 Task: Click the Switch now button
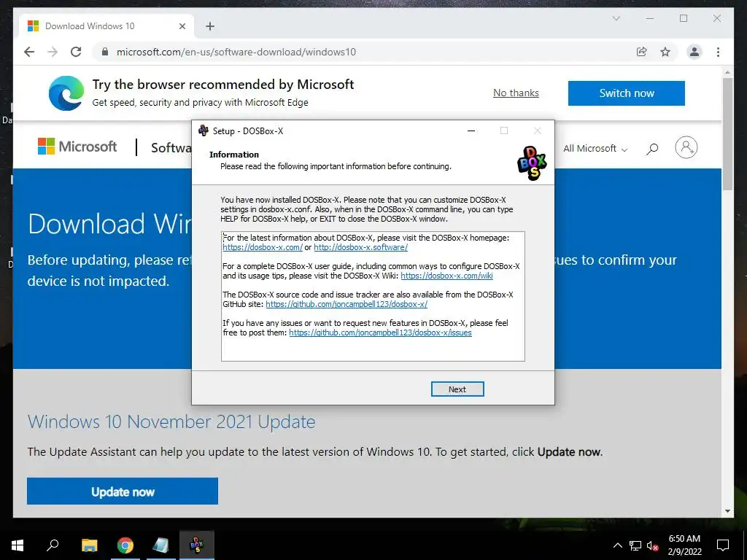click(x=627, y=93)
